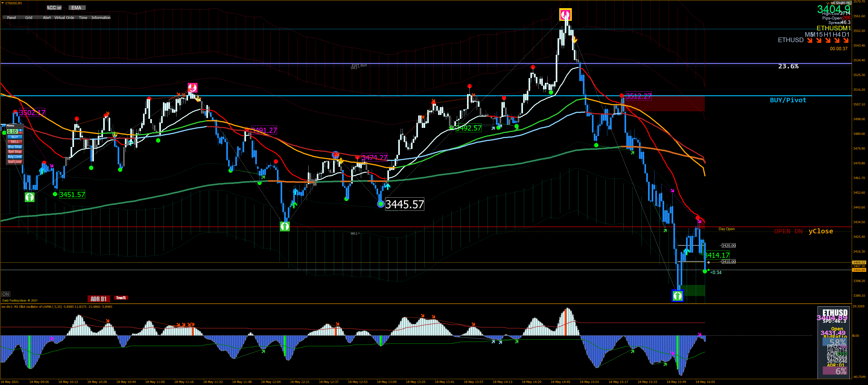The height and width of the screenshot is (385, 868).
Task: Click the TrueTL red label
Action: (121, 298)
